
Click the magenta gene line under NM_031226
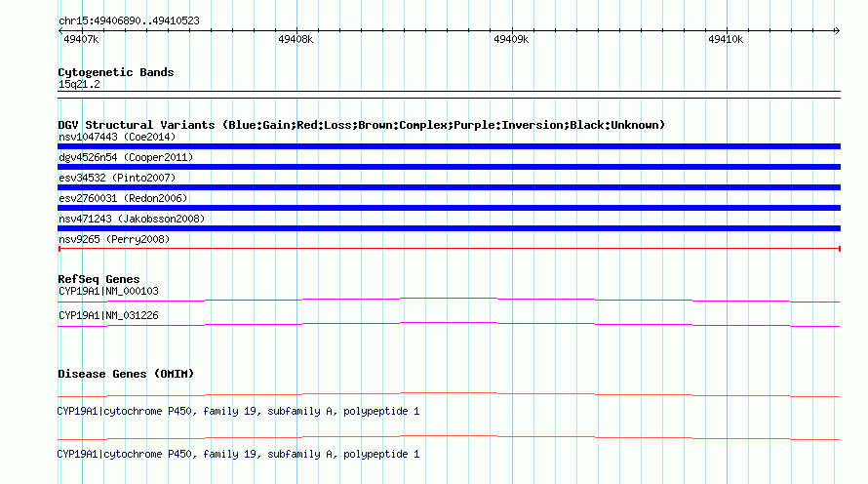click(449, 324)
